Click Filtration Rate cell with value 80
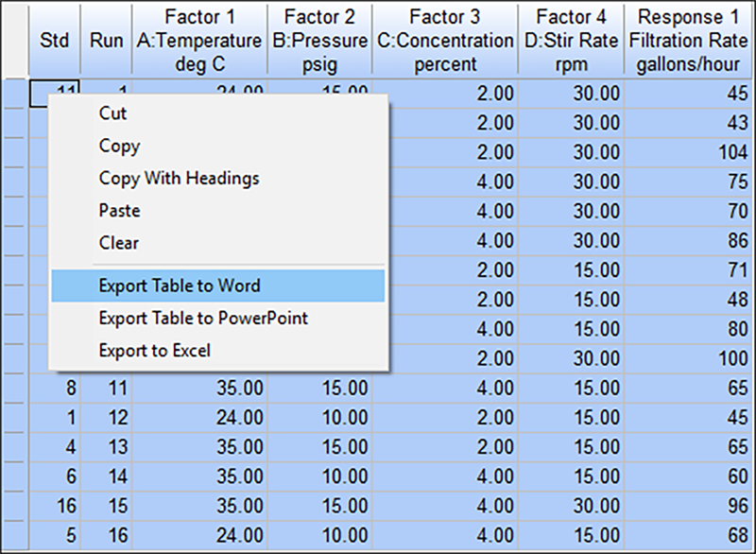 pyautogui.click(x=688, y=329)
